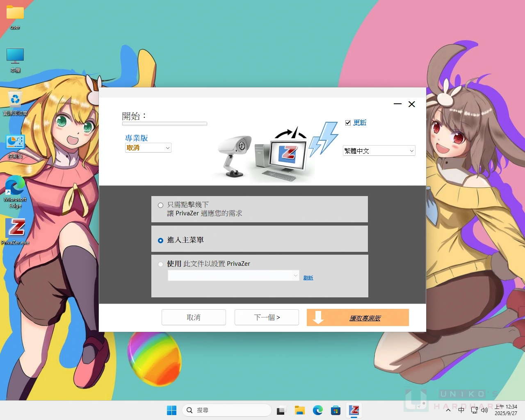Open the 專業版 取消 dropdown
This screenshot has width=525, height=420.
tap(148, 148)
